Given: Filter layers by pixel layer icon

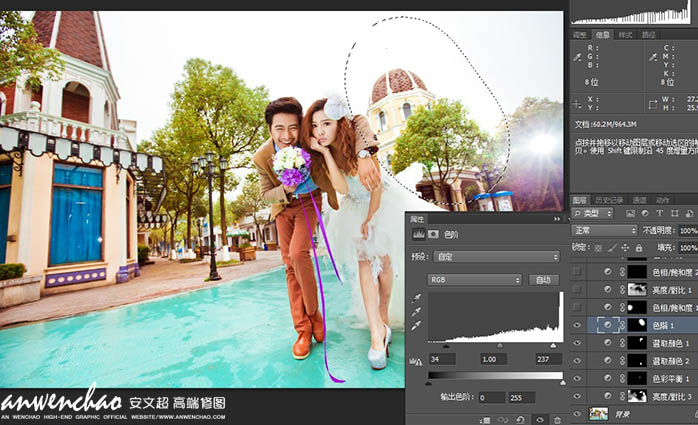Looking at the screenshot, I should [630, 214].
